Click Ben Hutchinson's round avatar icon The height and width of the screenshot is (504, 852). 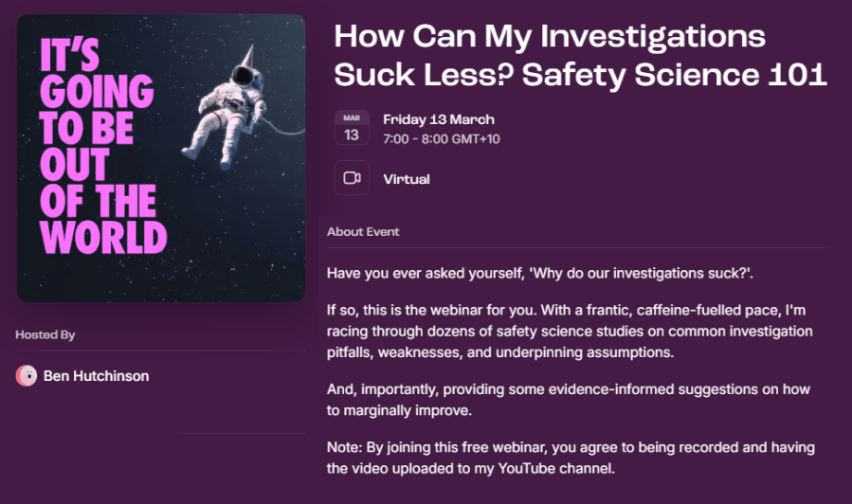(x=27, y=376)
